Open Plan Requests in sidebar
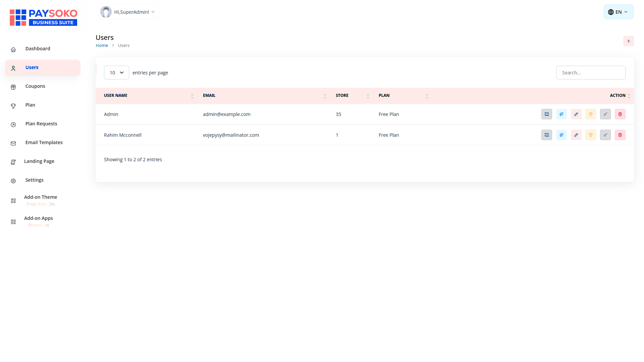 click(41, 124)
